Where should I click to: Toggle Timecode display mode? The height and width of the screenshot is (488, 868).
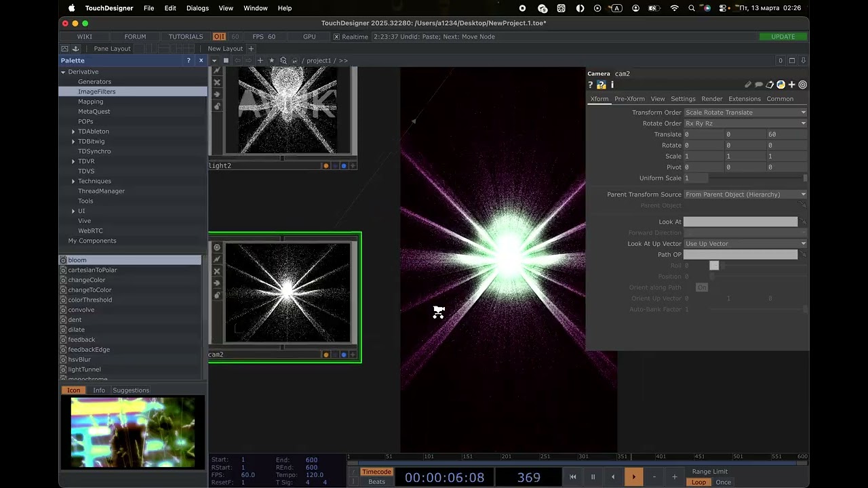coord(376,472)
